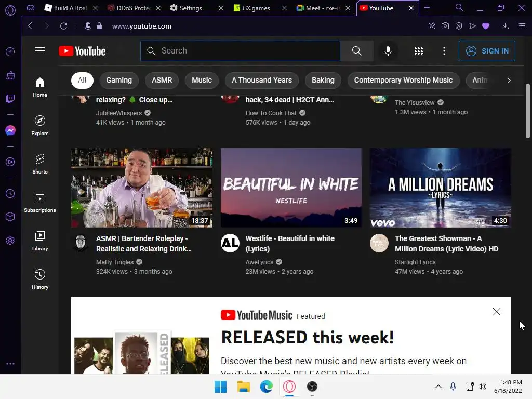
Task: Click the SIGN IN button
Action: tap(487, 51)
